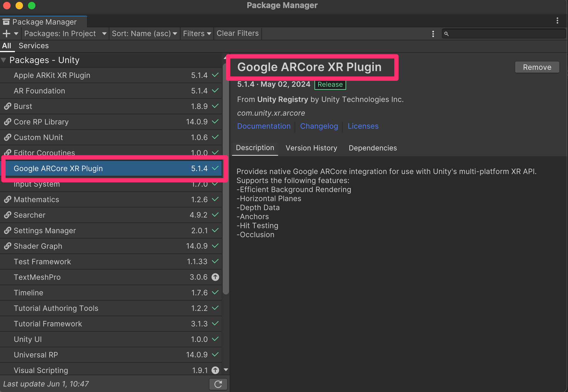Viewport: 568px width, 392px height.
Task: Open the window kebab menu icon
Action: click(x=557, y=21)
